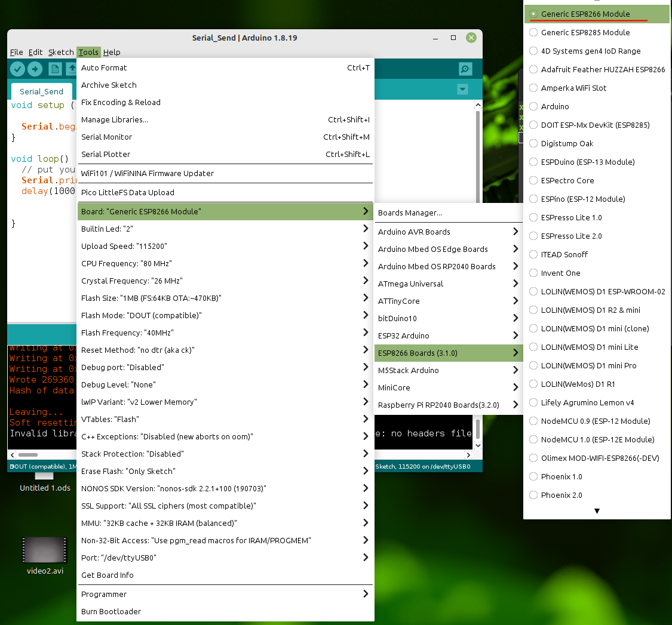Click editor scrollbar up arrow
The height and width of the screenshot is (625, 672).
coord(478,105)
